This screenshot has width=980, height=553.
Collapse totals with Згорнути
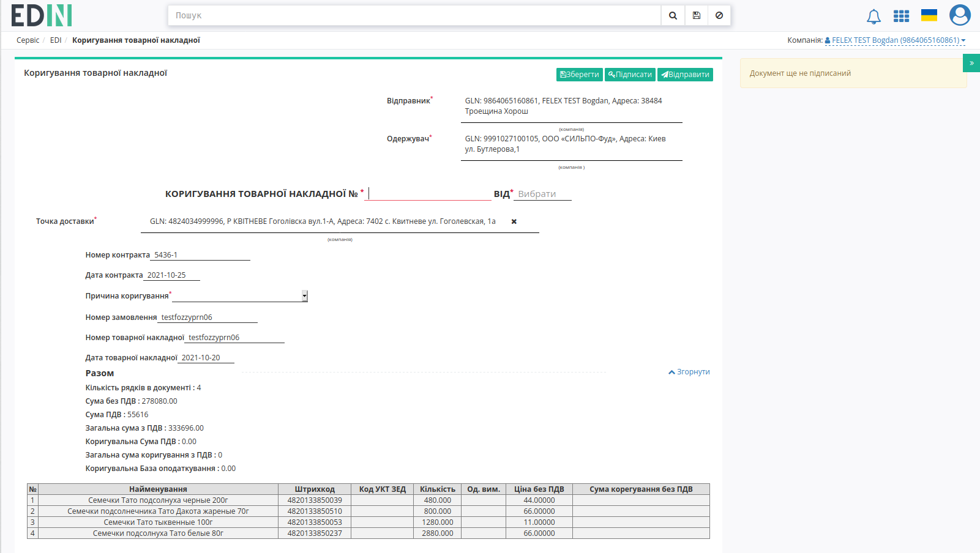point(689,372)
